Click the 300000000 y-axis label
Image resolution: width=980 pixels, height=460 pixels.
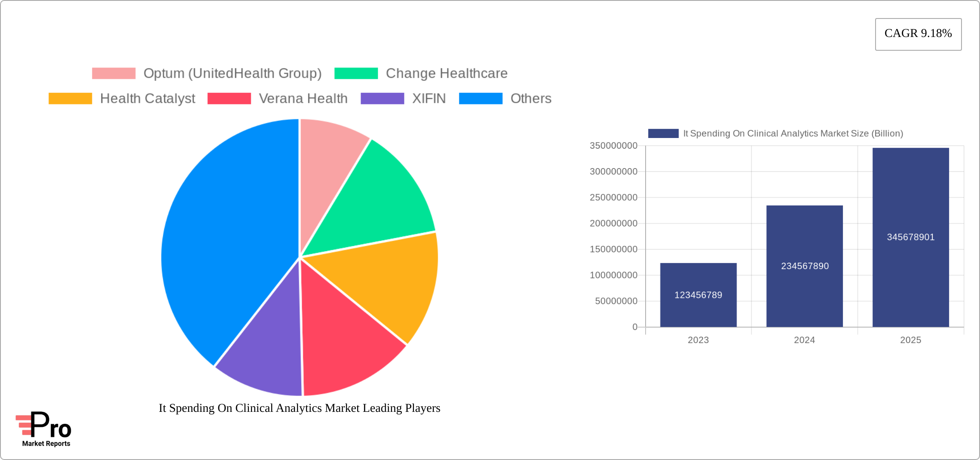click(x=613, y=172)
